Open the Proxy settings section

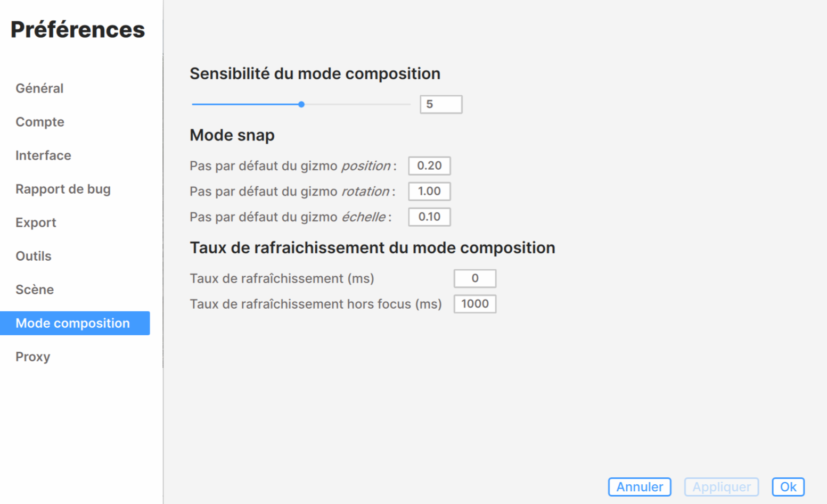[33, 357]
